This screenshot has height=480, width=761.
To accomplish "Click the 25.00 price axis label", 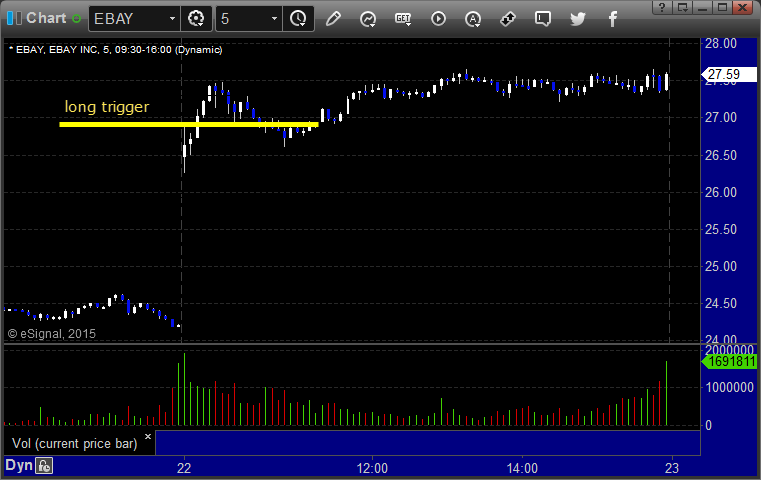I will point(721,266).
